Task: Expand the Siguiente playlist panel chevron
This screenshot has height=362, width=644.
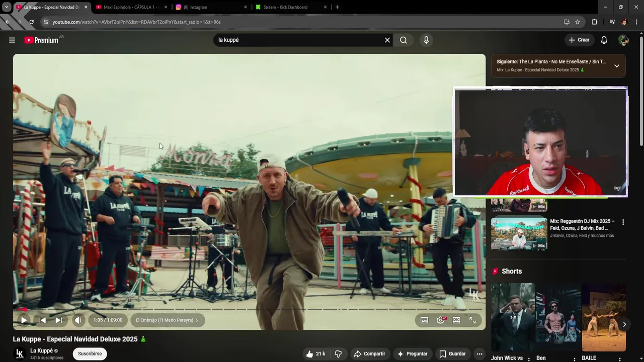Action: pyautogui.click(x=616, y=66)
